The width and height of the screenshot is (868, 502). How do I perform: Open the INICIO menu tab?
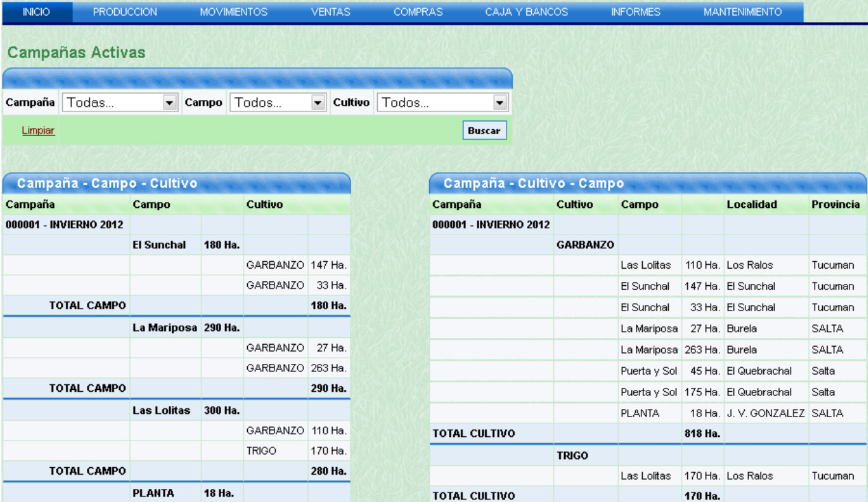36,12
